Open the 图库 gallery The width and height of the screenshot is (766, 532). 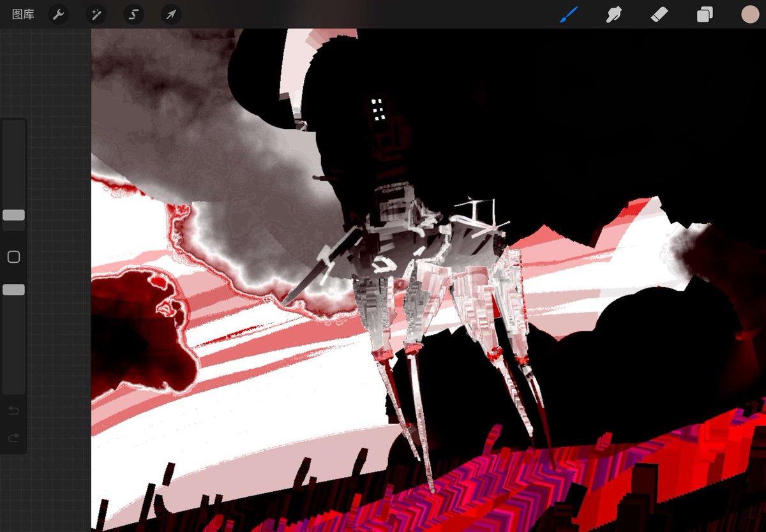click(x=23, y=14)
